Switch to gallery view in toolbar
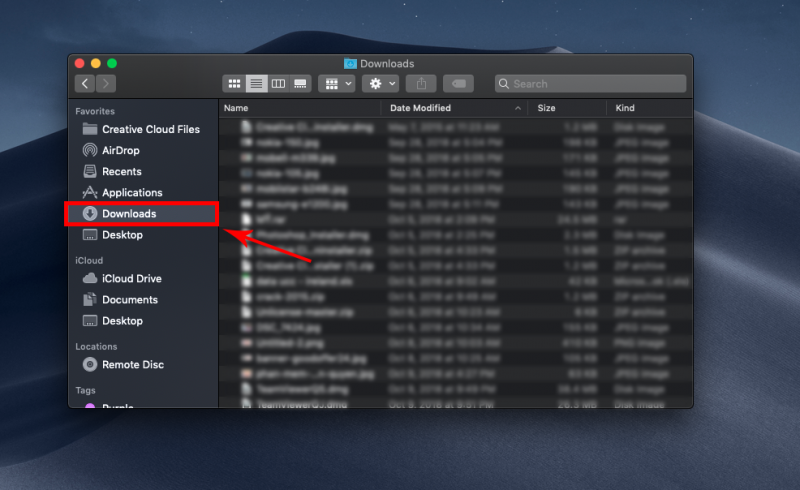The height and width of the screenshot is (490, 800). [300, 84]
